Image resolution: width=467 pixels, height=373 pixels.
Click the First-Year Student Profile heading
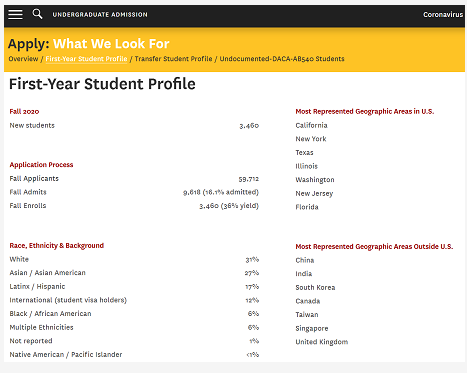102,84
